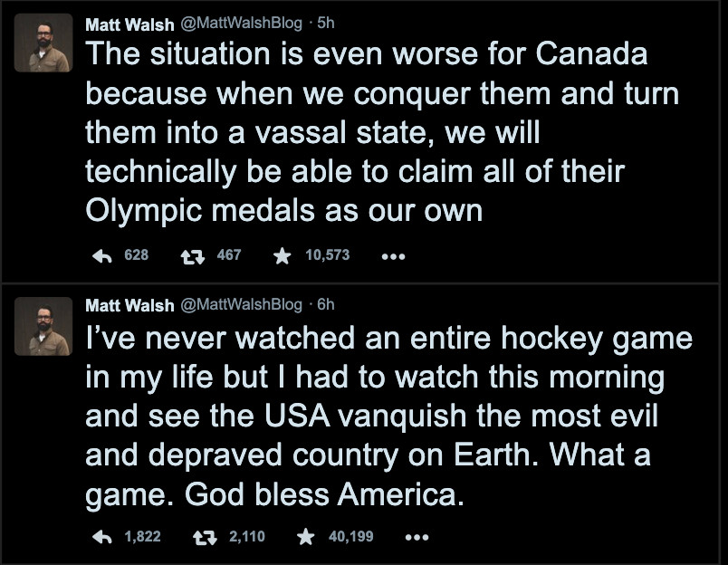View the 2,110 retweets count
The width and height of the screenshot is (728, 565).
tap(247, 537)
